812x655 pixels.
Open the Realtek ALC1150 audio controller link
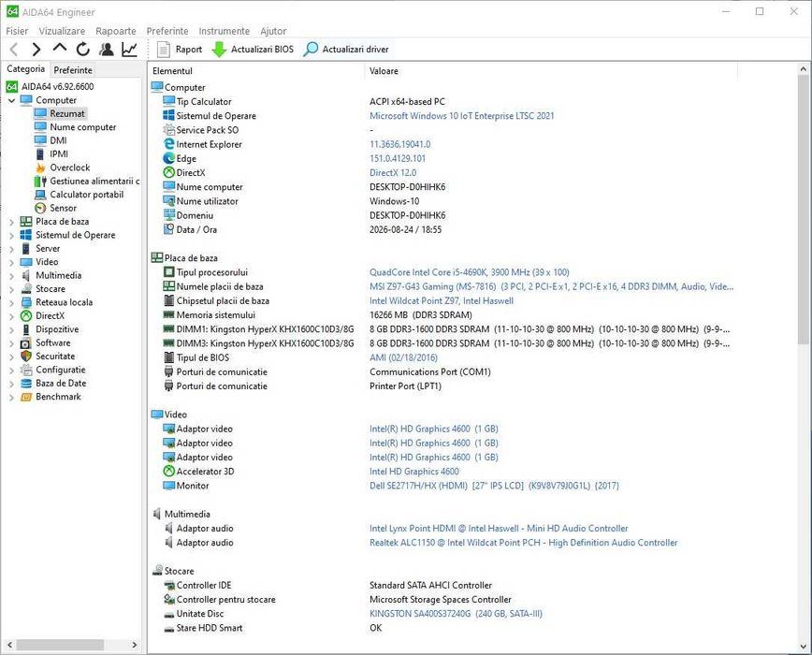coord(523,543)
